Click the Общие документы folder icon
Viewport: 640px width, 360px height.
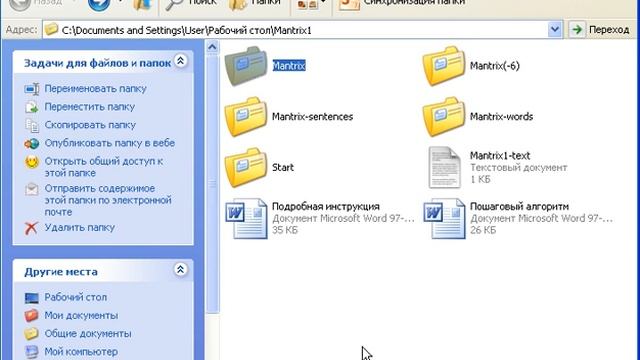(x=32, y=334)
